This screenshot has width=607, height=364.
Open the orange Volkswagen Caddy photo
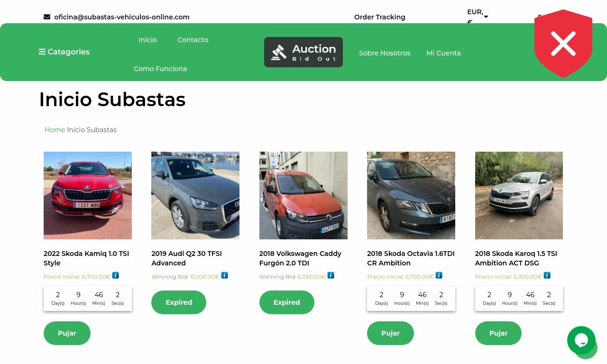pyautogui.click(x=303, y=195)
